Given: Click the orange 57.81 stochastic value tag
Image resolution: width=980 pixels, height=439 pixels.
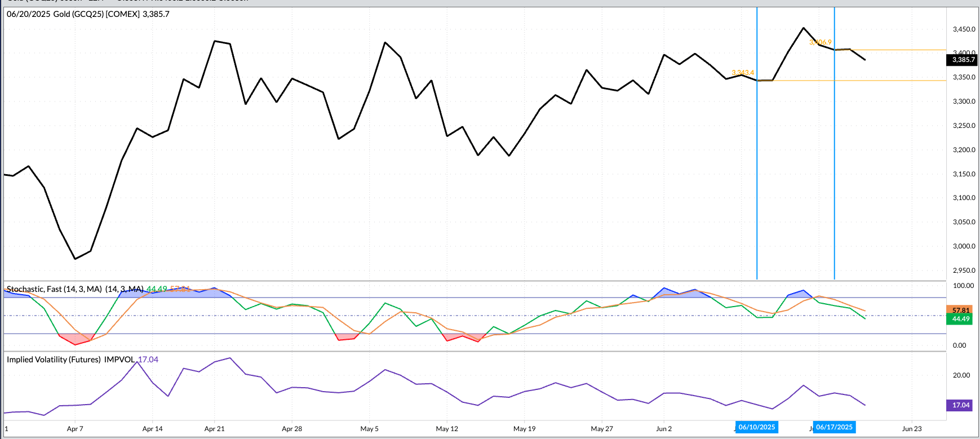Looking at the screenshot, I should point(960,311).
